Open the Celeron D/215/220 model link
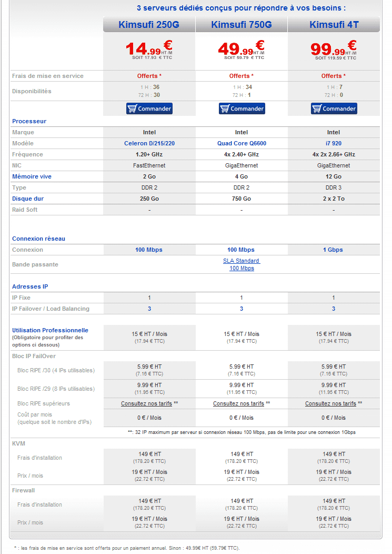 click(x=149, y=143)
